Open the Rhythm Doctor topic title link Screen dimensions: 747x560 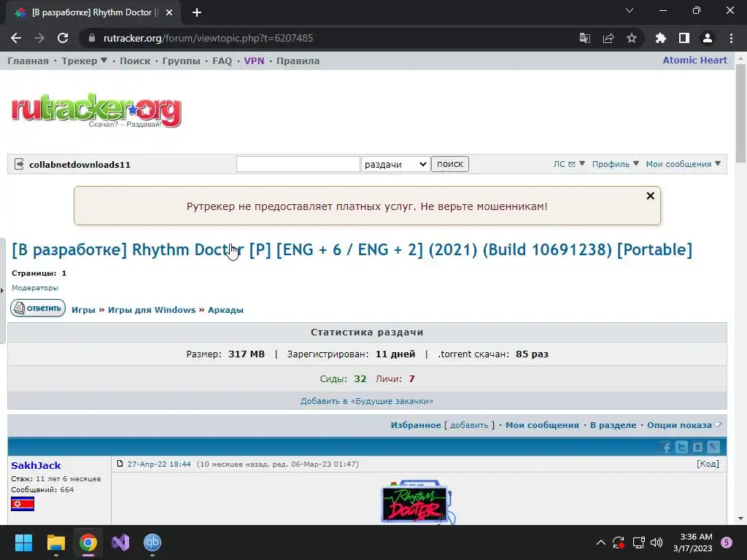tap(352, 249)
